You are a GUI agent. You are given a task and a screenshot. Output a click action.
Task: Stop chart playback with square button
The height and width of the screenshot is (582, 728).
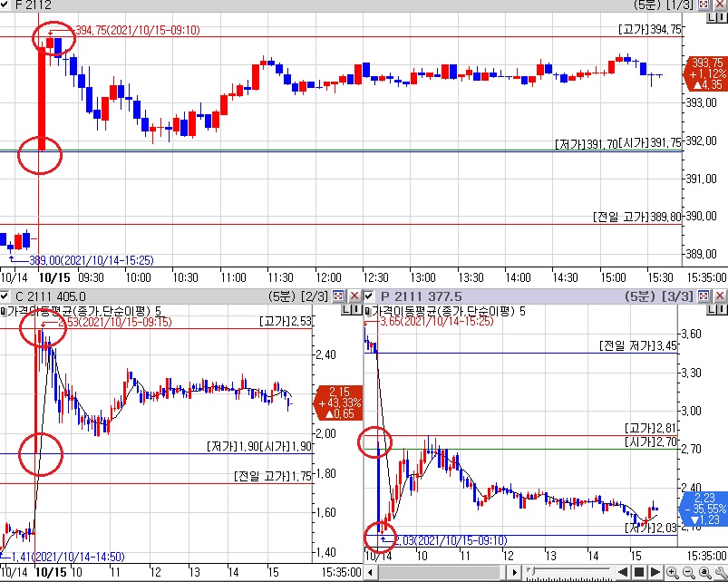coord(639,572)
